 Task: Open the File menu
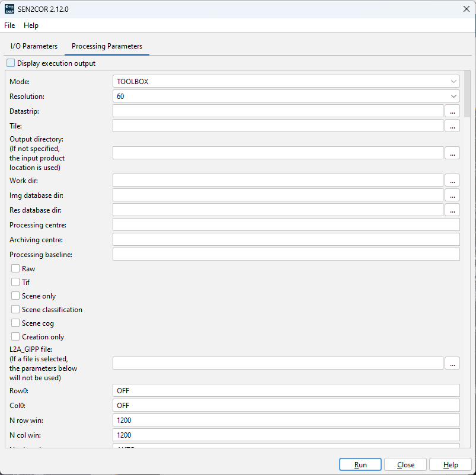pyautogui.click(x=9, y=25)
